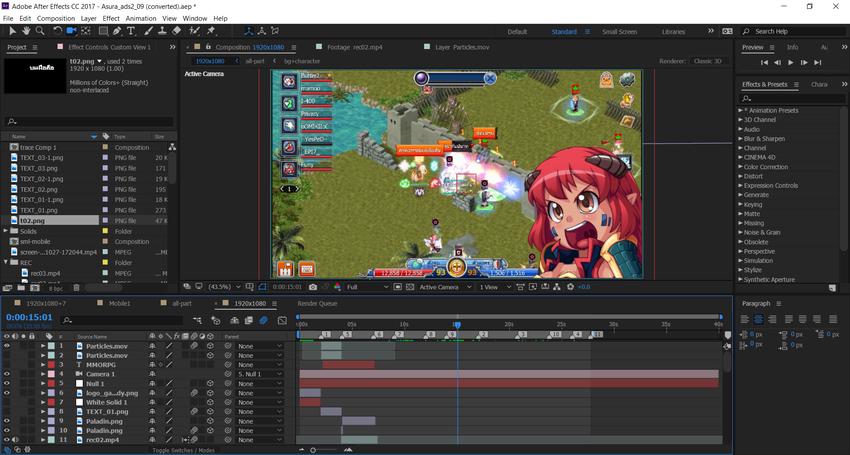Screen dimensions: 850x455
Task: Click Toggle Switches / Modes button
Action: coord(183,450)
